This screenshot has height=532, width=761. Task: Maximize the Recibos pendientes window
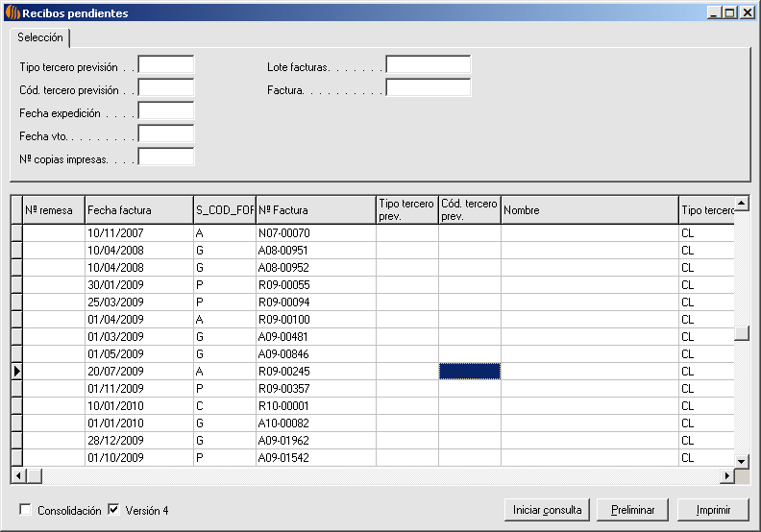pyautogui.click(x=729, y=13)
